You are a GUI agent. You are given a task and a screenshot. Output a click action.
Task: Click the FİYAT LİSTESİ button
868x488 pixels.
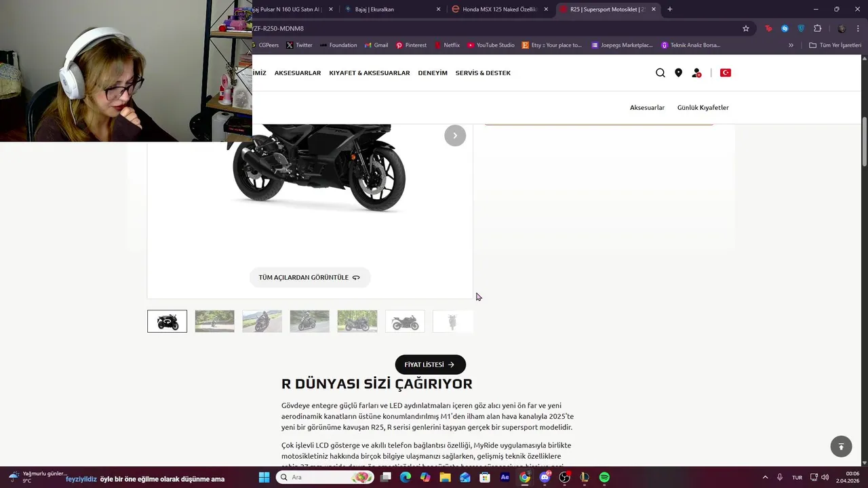(x=431, y=365)
